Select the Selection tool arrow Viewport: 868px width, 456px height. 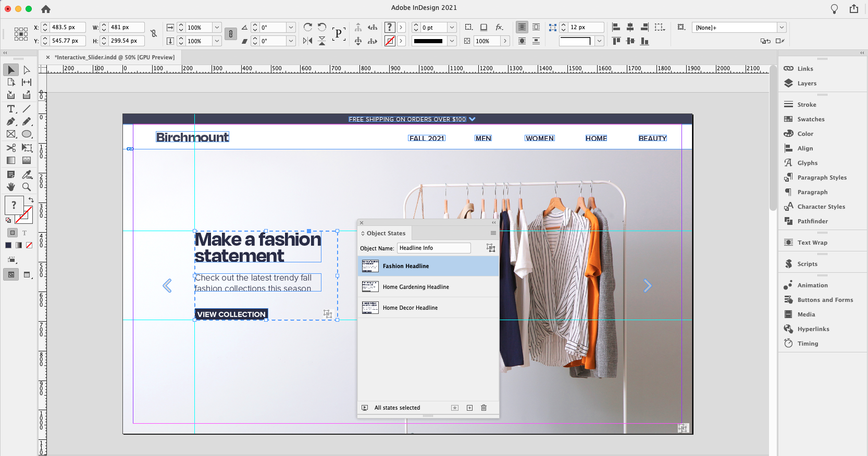[x=11, y=70]
